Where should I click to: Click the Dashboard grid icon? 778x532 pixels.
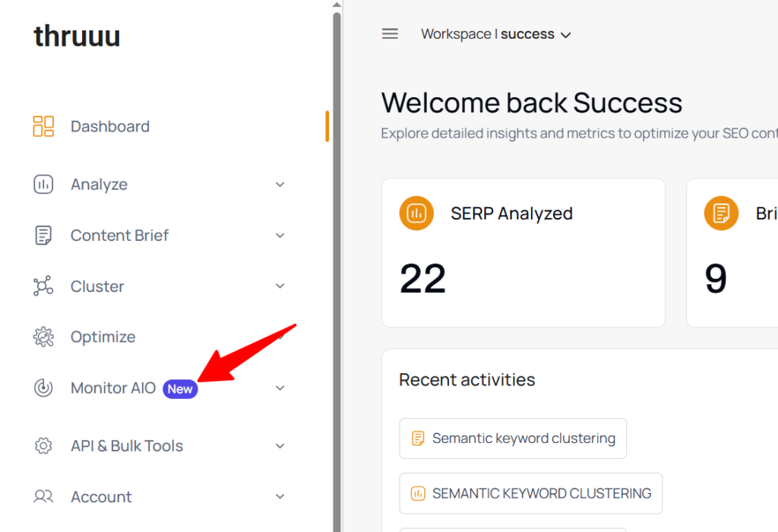43,126
